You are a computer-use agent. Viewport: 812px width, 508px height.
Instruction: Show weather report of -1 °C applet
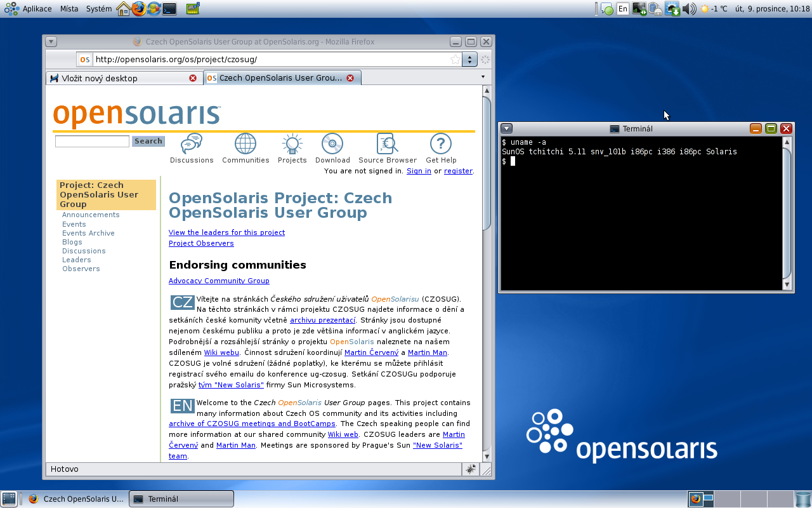[714, 9]
